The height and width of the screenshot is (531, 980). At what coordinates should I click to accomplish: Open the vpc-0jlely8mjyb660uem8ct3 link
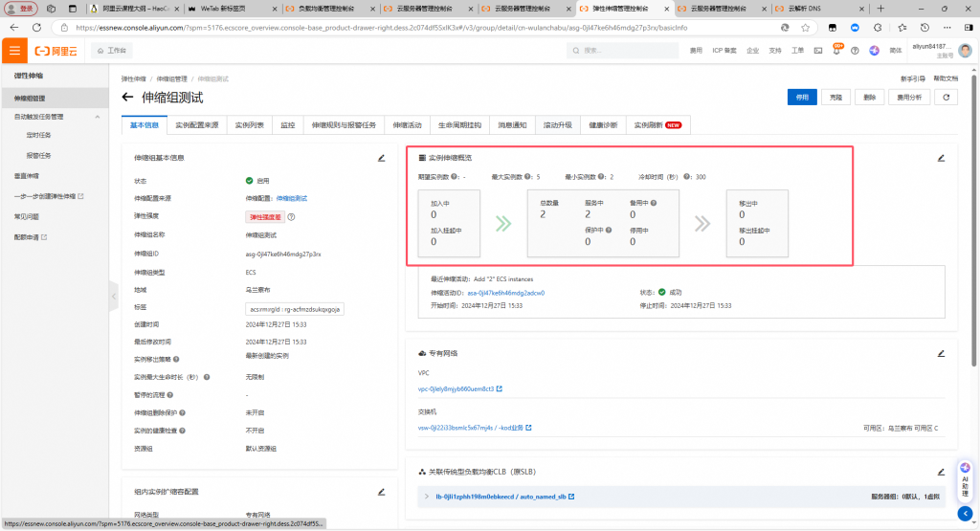(x=456, y=389)
